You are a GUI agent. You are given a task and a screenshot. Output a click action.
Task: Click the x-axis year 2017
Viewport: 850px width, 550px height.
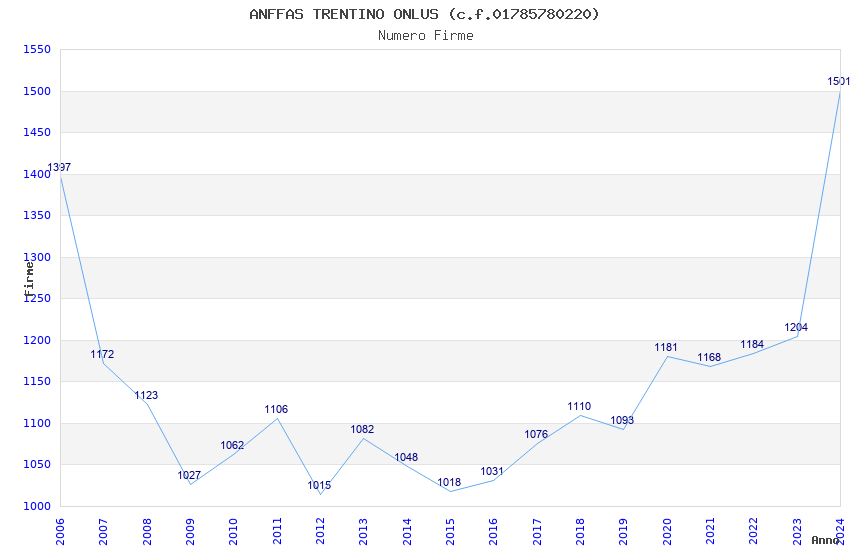[x=537, y=532]
